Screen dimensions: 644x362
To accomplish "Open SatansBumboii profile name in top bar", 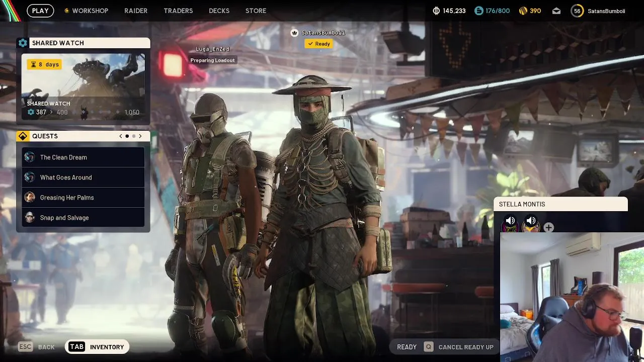I will click(606, 11).
